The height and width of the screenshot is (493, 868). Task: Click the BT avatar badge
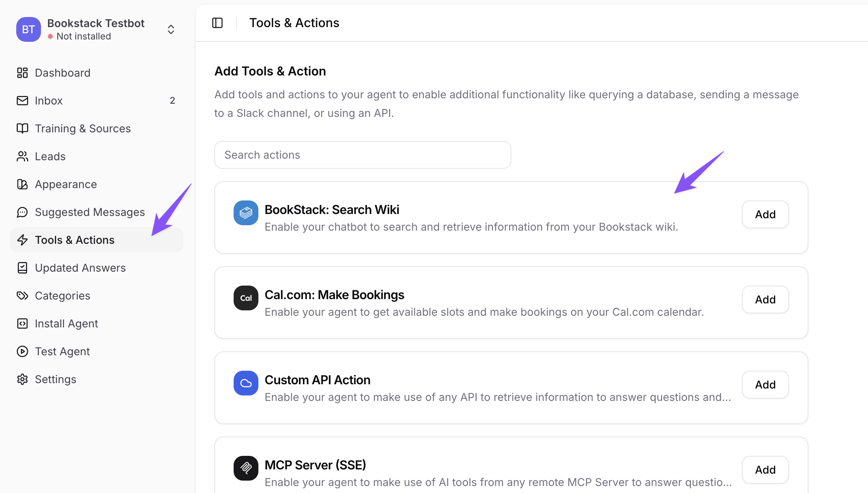tap(28, 29)
